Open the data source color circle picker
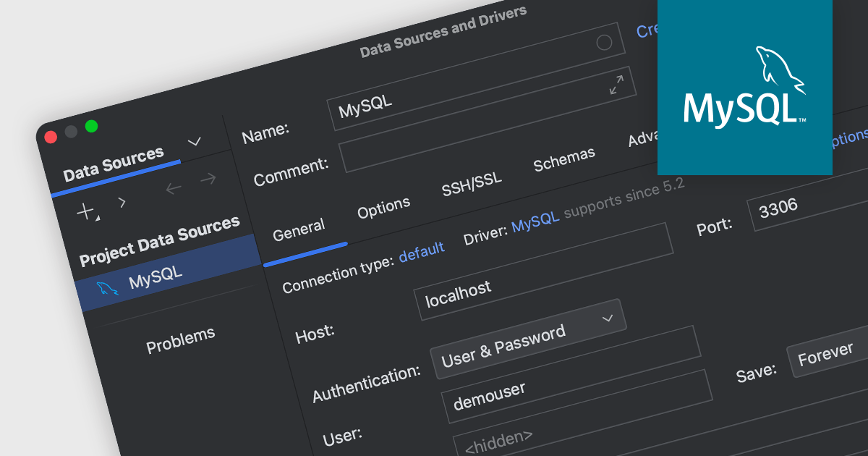This screenshot has width=868, height=456. coord(604,43)
